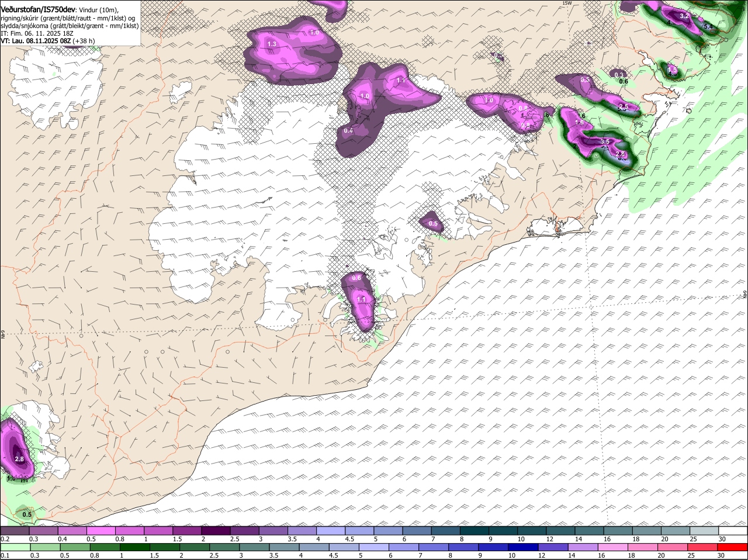Click the 0.4 label on the snow legend
748x560 pixels.
pos(63,539)
